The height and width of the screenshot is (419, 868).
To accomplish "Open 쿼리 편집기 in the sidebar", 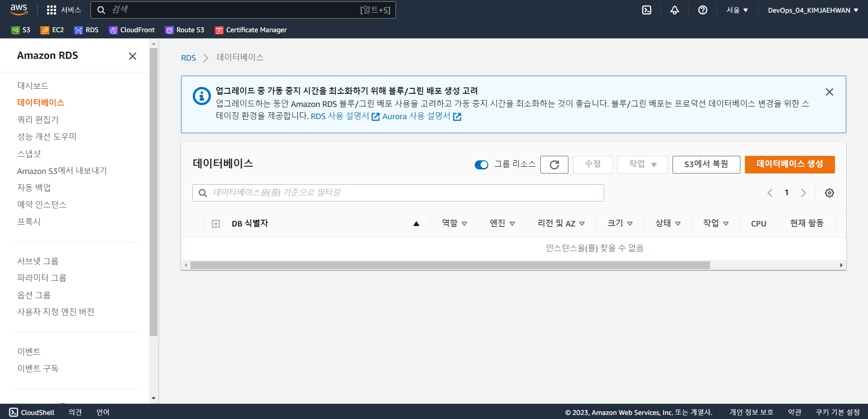I will click(38, 120).
